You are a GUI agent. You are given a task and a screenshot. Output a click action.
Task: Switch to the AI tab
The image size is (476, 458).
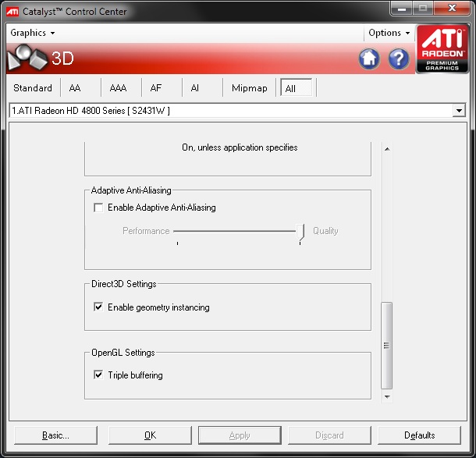pos(195,88)
